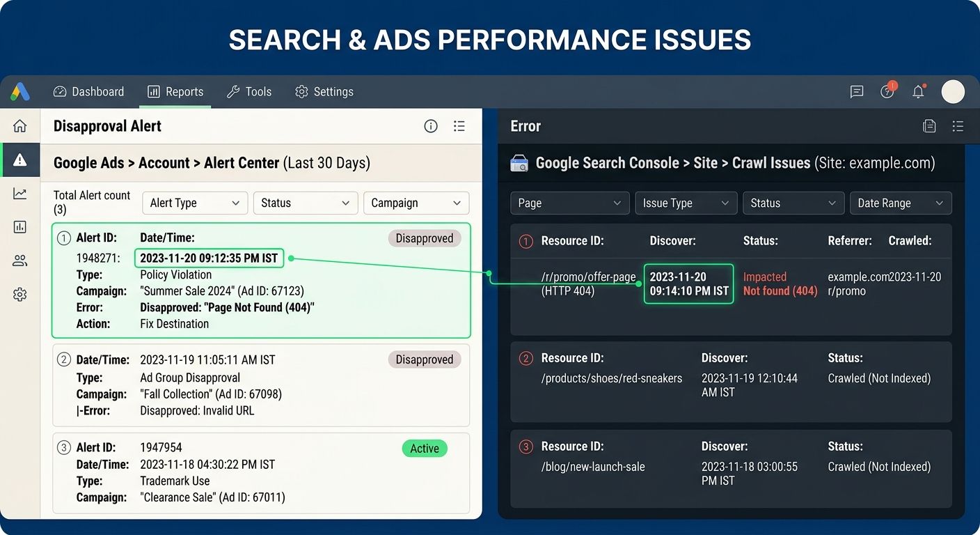Viewport: 980px width, 535px height.
Task: Click the Audiences people icon in sidebar
Action: (19, 260)
